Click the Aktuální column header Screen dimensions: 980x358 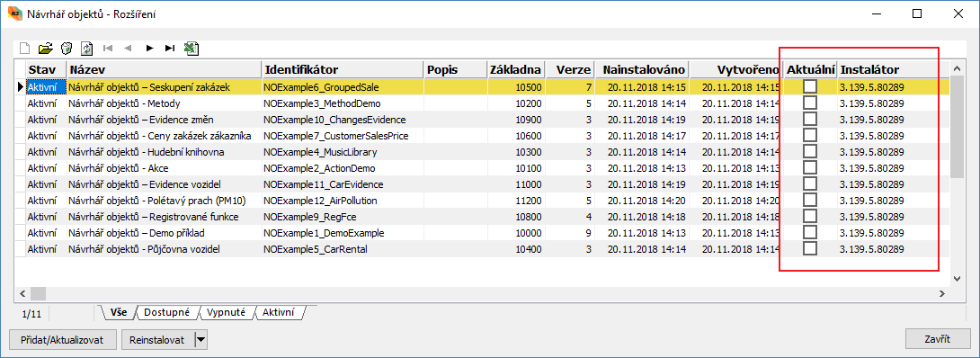click(x=811, y=68)
